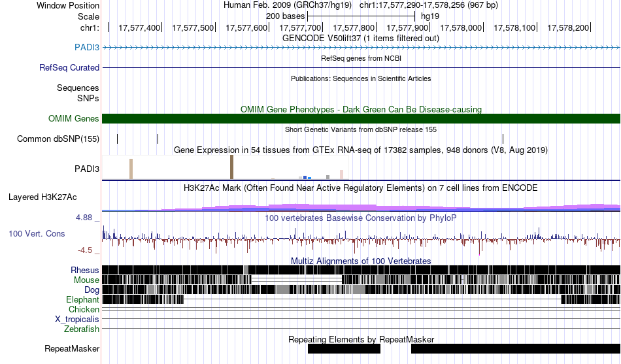This screenshot has width=621, height=364.
Task: Click the Multiz Alignments of 100 Vertebrates title
Action: pyautogui.click(x=361, y=261)
